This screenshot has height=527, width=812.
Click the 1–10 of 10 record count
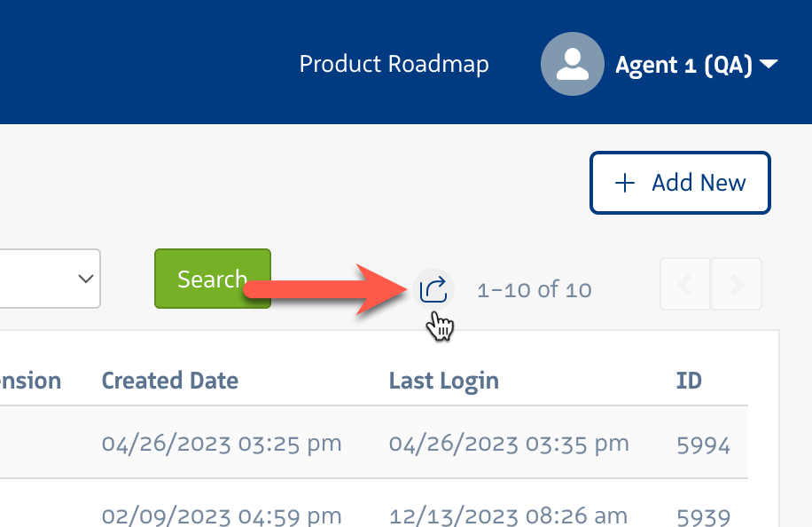pos(534,290)
